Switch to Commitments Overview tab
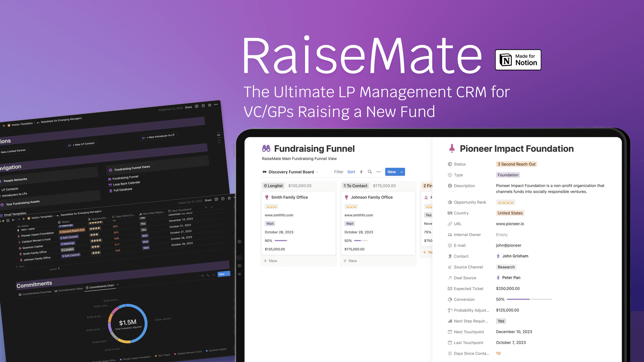 [x=35, y=293]
